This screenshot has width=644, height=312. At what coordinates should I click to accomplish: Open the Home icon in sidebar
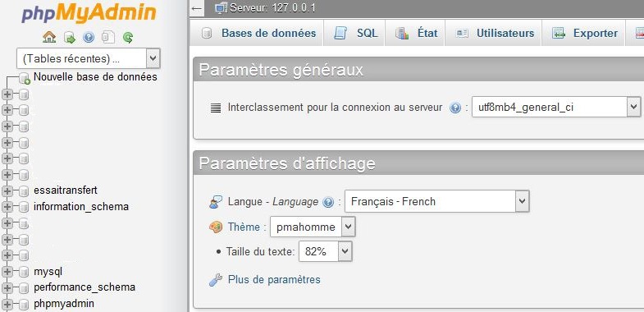point(49,38)
